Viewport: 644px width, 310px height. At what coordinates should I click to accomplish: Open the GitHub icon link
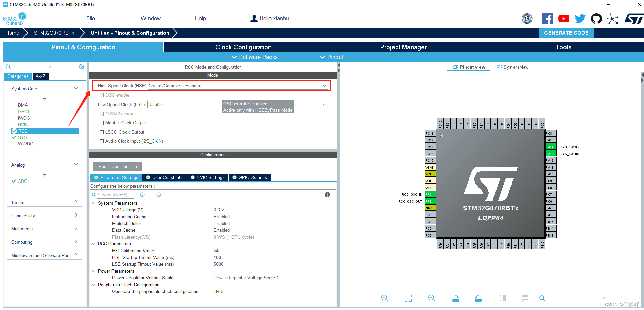click(x=596, y=19)
